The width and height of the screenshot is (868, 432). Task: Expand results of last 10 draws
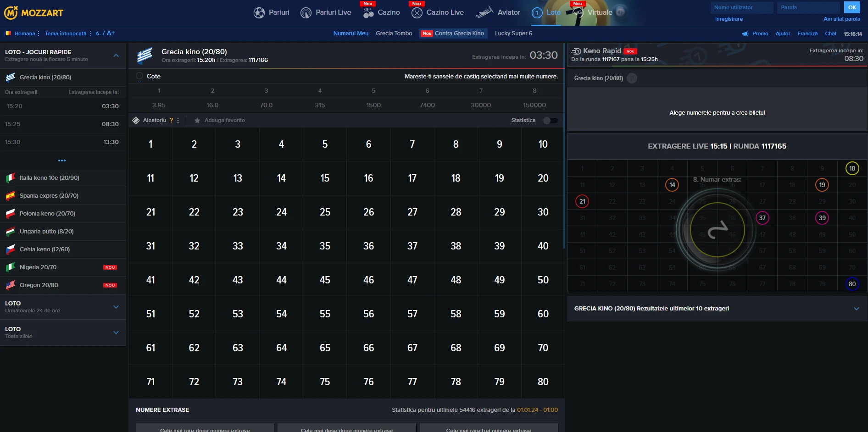[x=856, y=309]
